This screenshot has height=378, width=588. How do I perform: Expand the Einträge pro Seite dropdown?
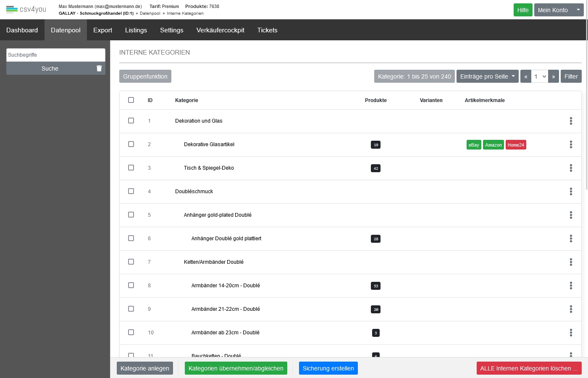pyautogui.click(x=487, y=76)
